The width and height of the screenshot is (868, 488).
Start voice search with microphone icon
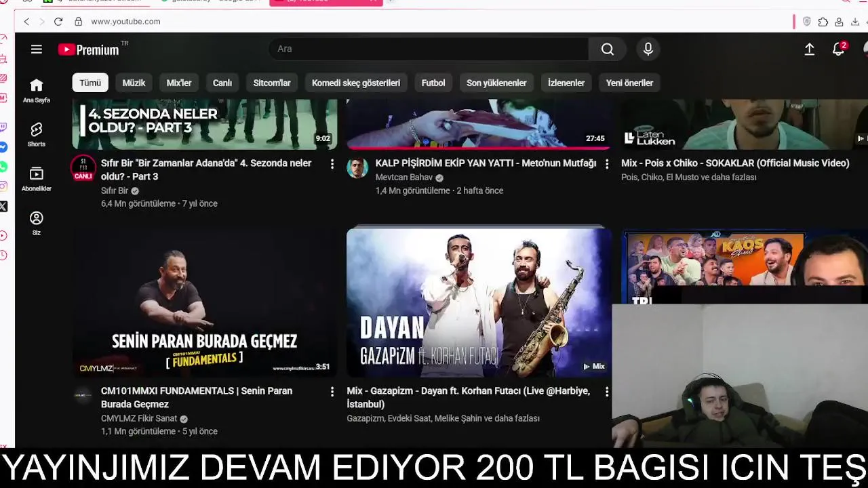tap(648, 49)
